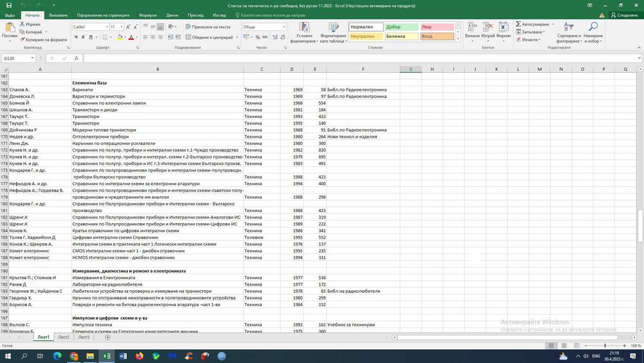Open the font size 11 dropdown
Viewport: 644px width, 363px height.
pyautogui.click(x=122, y=26)
